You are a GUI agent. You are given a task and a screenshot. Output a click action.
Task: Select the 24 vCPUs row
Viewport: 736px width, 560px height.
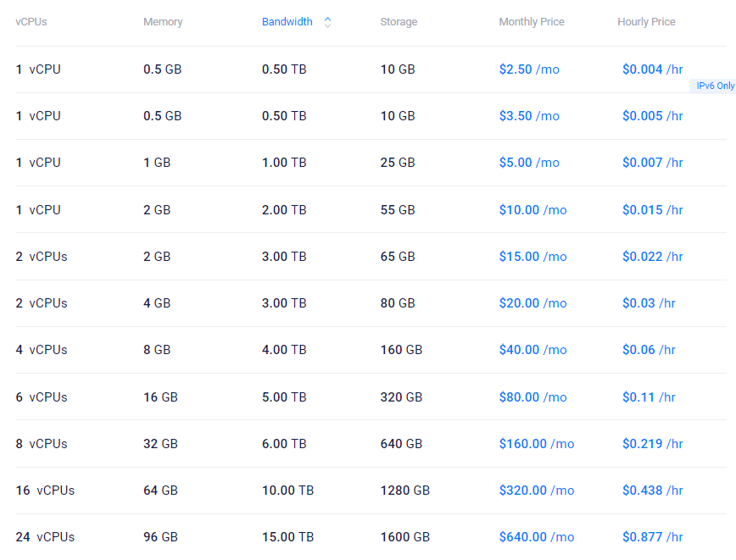(45, 537)
